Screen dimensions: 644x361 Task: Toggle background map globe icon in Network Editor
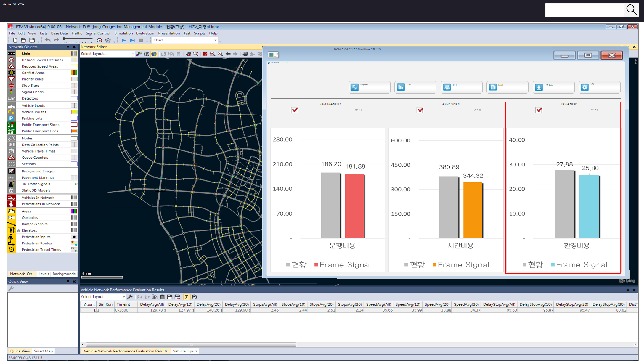pyautogui.click(x=154, y=54)
